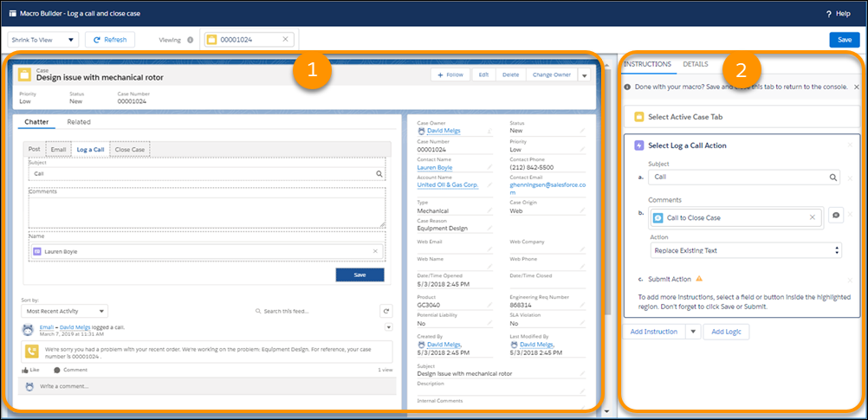
Task: Dismiss the macro info banner
Action: point(857,87)
